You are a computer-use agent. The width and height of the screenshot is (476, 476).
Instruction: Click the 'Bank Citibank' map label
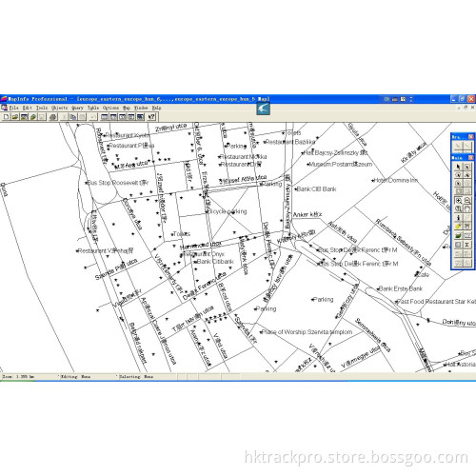(x=215, y=262)
